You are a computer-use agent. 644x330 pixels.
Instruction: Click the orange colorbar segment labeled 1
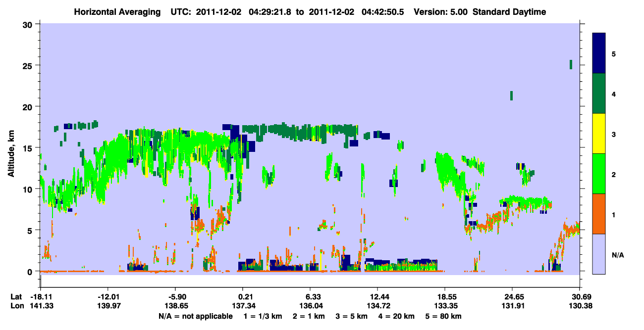(x=599, y=214)
